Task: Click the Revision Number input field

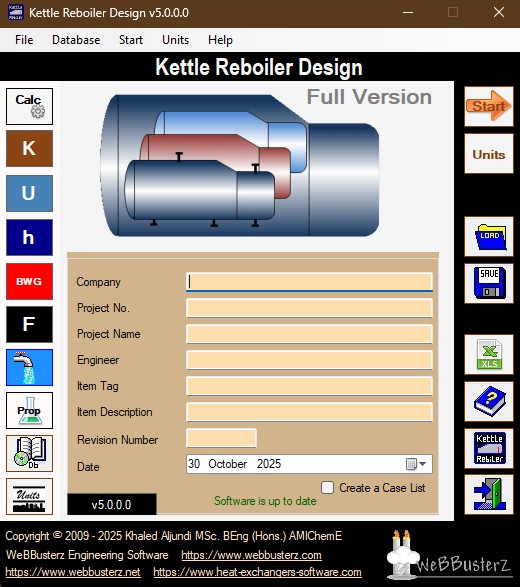Action: click(x=221, y=438)
